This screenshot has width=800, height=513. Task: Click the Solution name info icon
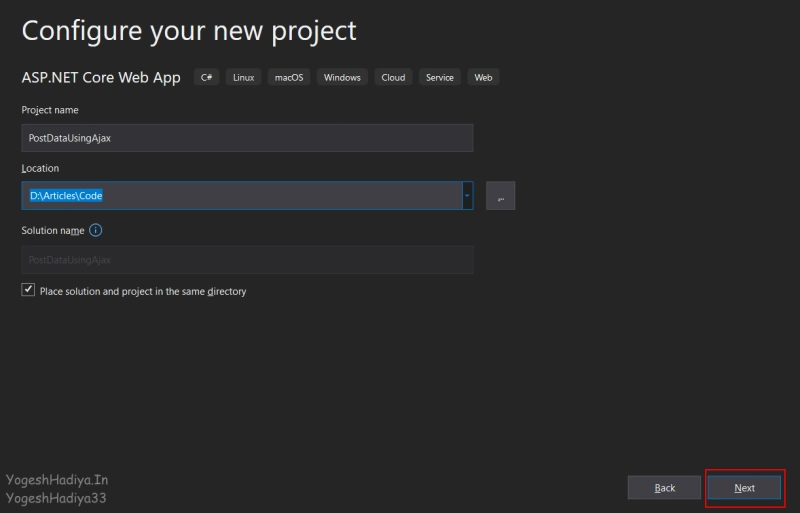pos(95,230)
